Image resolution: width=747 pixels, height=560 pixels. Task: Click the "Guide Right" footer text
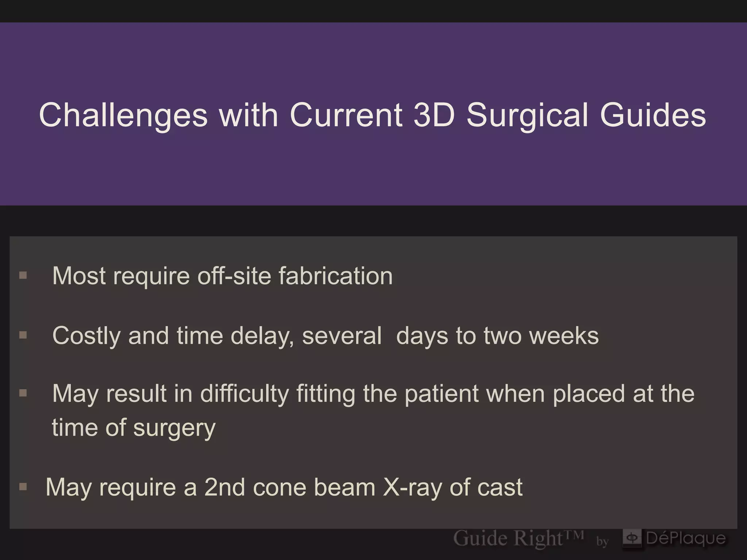508,539
